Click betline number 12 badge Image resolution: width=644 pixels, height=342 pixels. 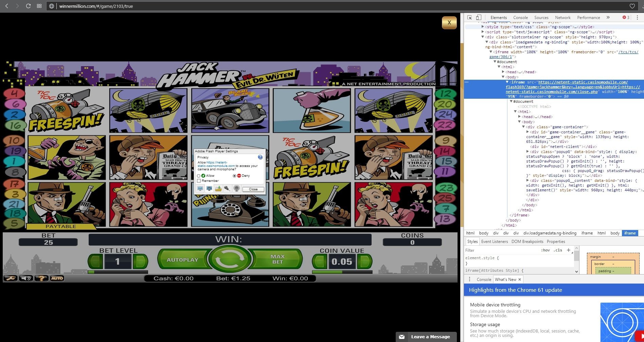446,93
